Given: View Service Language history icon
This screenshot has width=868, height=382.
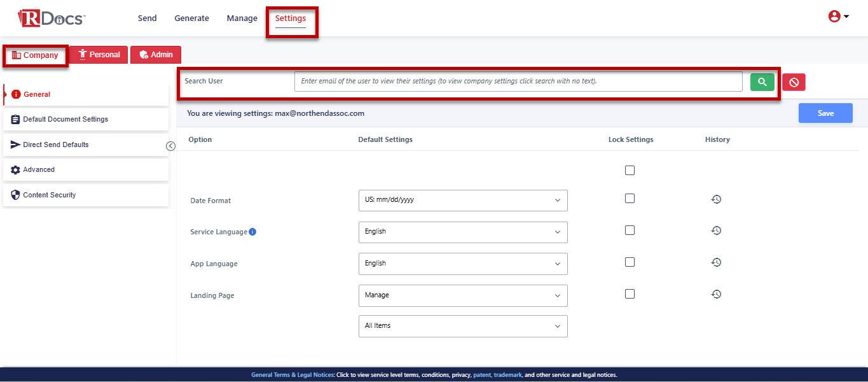Looking at the screenshot, I should pyautogui.click(x=716, y=230).
